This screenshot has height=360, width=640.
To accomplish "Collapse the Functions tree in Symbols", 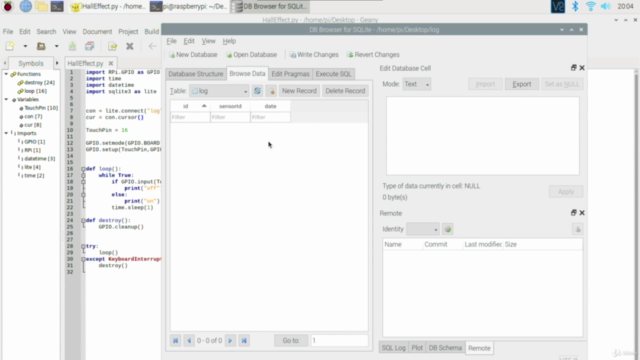I will (x=6, y=74).
